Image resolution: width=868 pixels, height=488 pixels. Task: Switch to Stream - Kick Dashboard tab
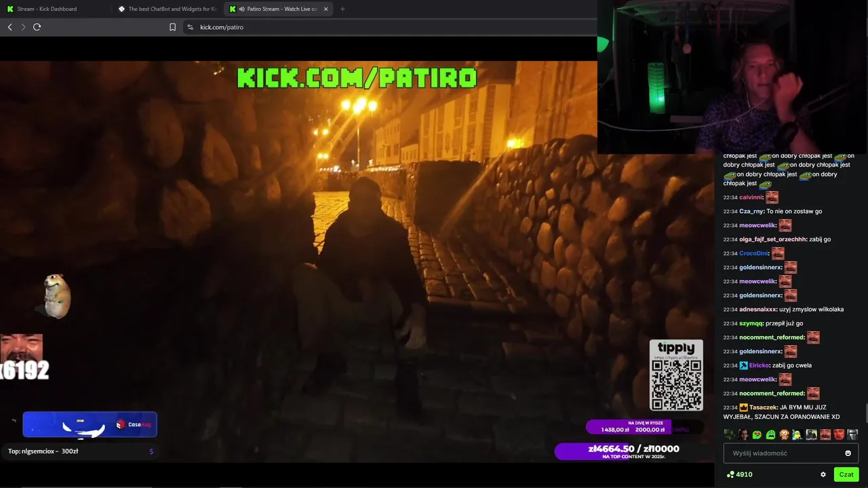click(54, 9)
